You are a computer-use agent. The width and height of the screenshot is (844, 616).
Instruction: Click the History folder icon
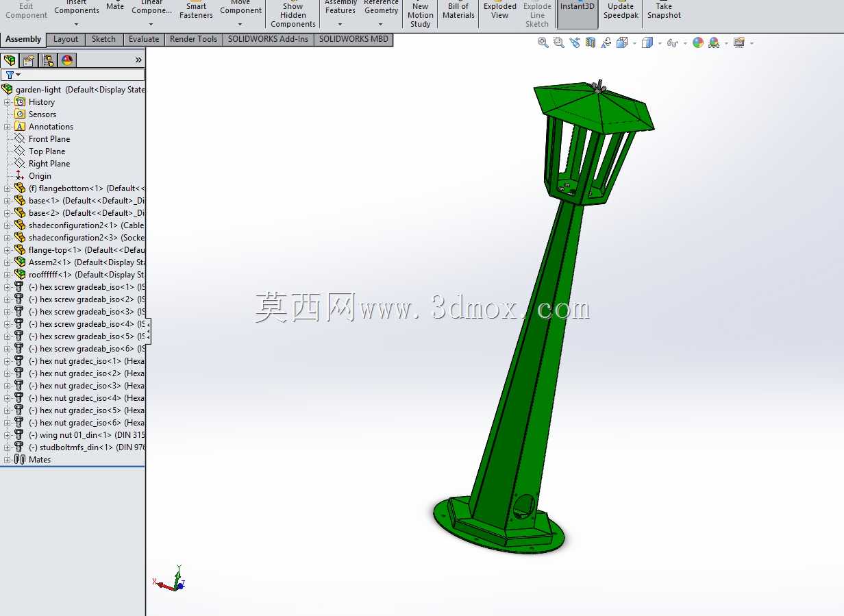point(20,102)
